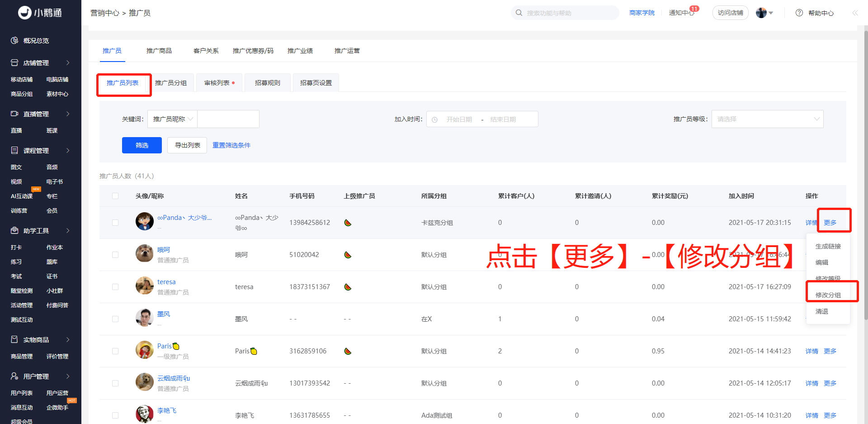Expand the 用户管理 chevron

coord(68,376)
